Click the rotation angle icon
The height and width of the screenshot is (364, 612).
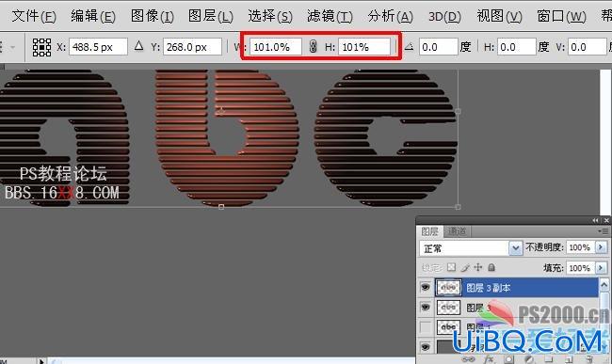click(409, 47)
